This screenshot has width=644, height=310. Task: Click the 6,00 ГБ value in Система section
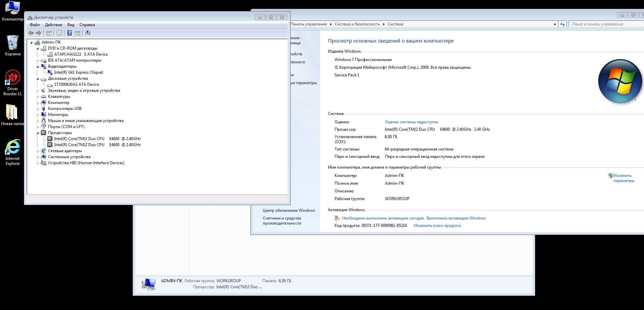pyautogui.click(x=391, y=137)
